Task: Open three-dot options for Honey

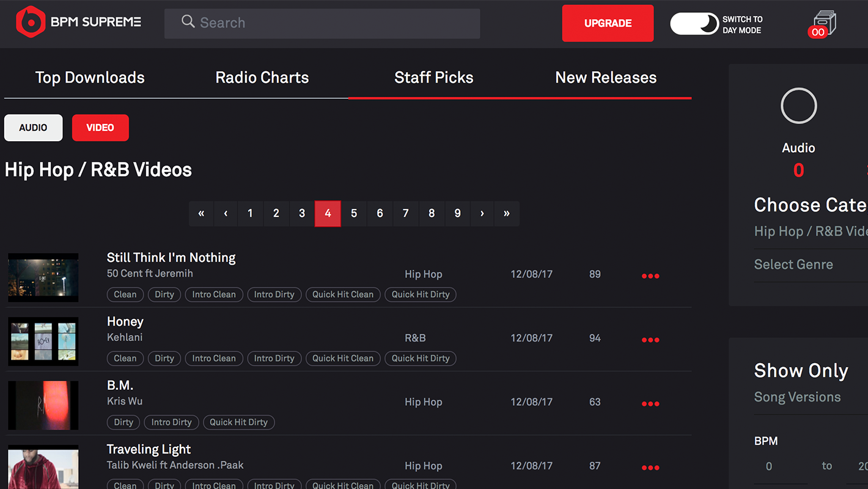Action: pyautogui.click(x=650, y=340)
